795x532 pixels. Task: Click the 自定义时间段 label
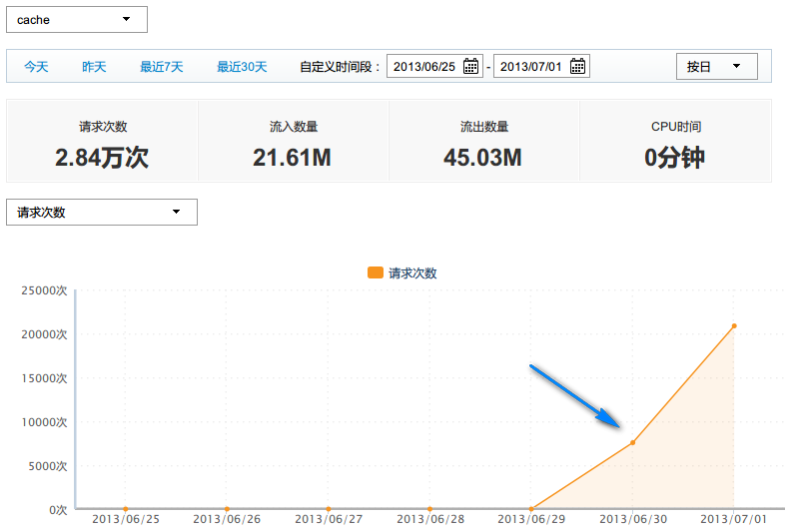(x=341, y=66)
